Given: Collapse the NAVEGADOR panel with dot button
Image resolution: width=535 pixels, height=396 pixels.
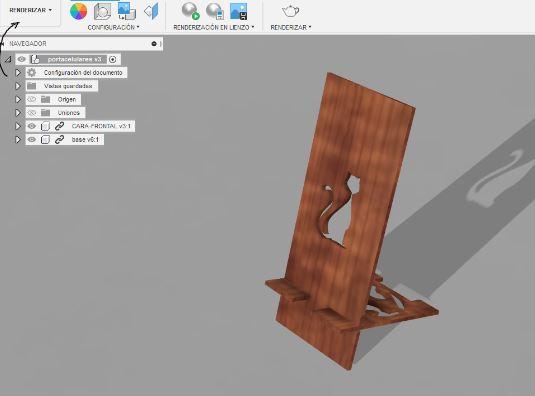Looking at the screenshot, I should 154,44.
